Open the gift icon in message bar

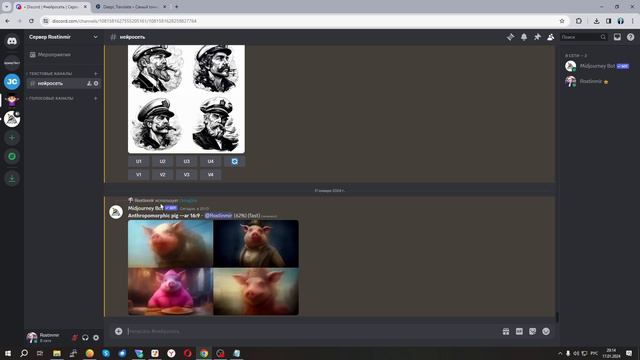(506, 331)
